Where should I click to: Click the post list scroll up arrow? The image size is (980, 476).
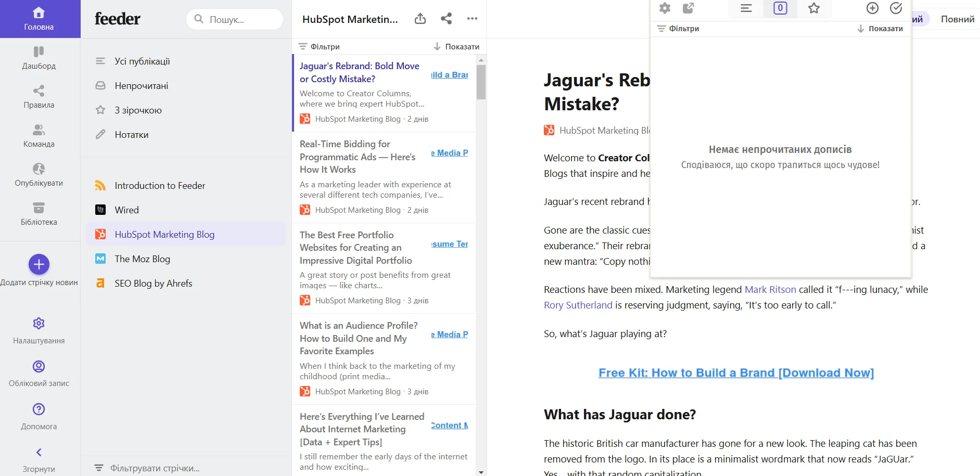point(481,60)
